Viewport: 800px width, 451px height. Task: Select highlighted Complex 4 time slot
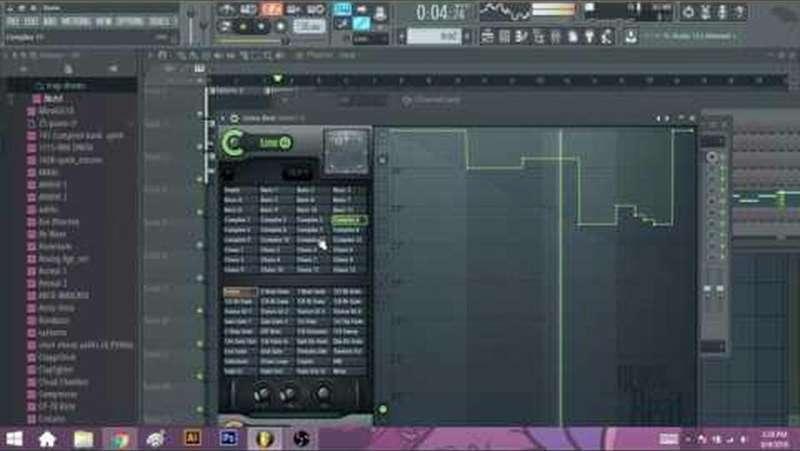(x=348, y=220)
